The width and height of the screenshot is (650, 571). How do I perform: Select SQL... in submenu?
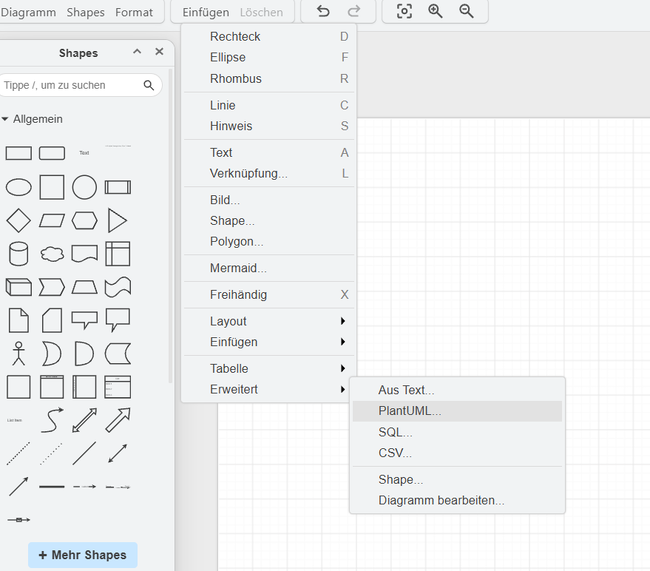point(457,433)
